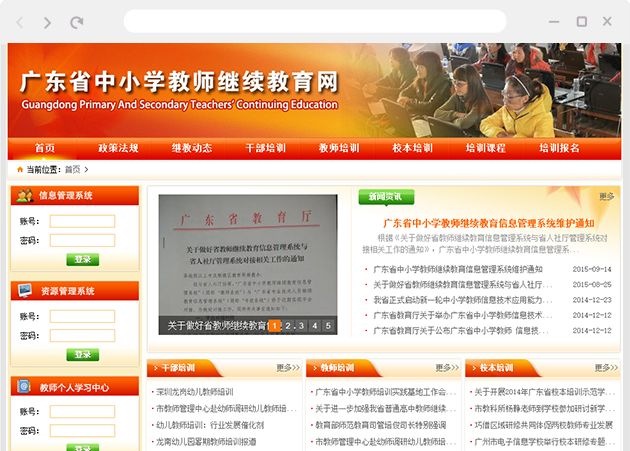Expand 更多 in 干部培训 section
The height and width of the screenshot is (451, 630).
pos(288,368)
